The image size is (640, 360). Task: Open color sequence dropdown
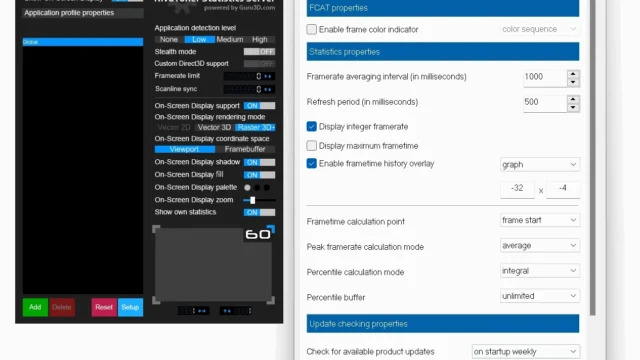click(x=540, y=29)
